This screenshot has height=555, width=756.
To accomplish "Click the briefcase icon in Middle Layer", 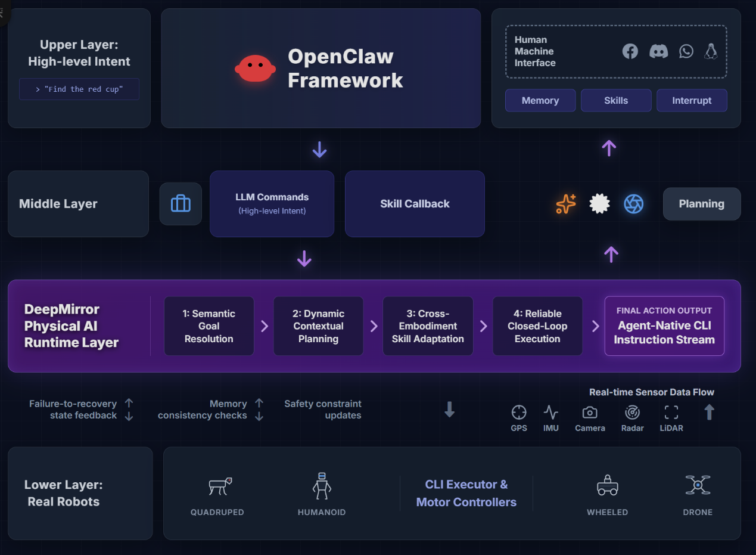I will click(181, 204).
